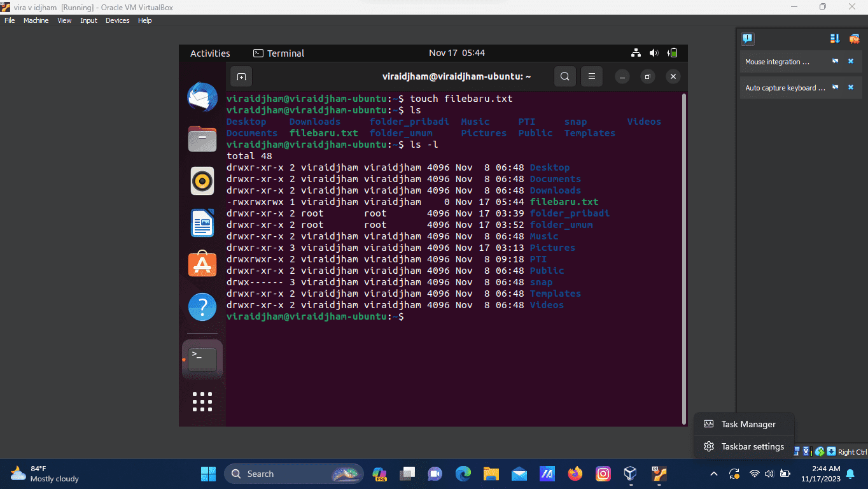868x489 pixels.
Task: Launch Microsoft Edge from taskbar
Action: (463, 474)
